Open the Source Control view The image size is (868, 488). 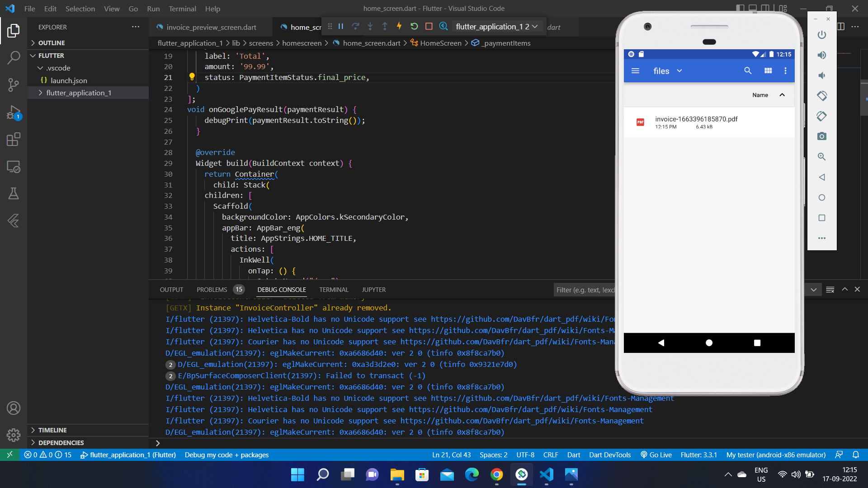tap(14, 84)
